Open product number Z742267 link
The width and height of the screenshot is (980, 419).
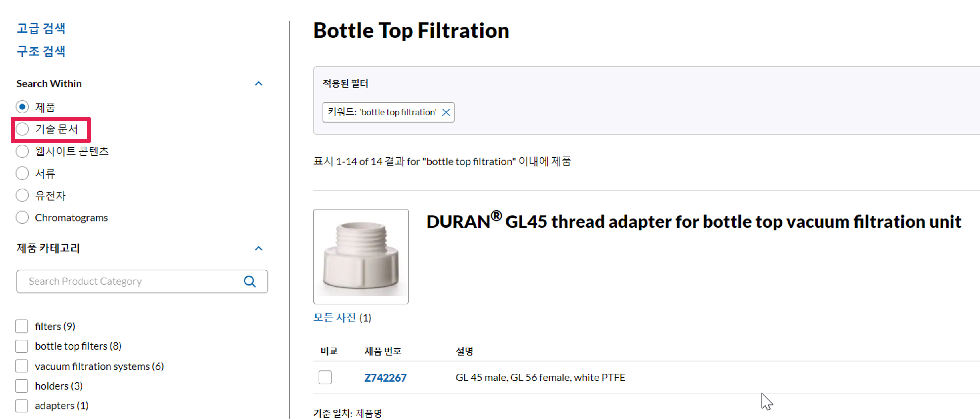(x=385, y=378)
